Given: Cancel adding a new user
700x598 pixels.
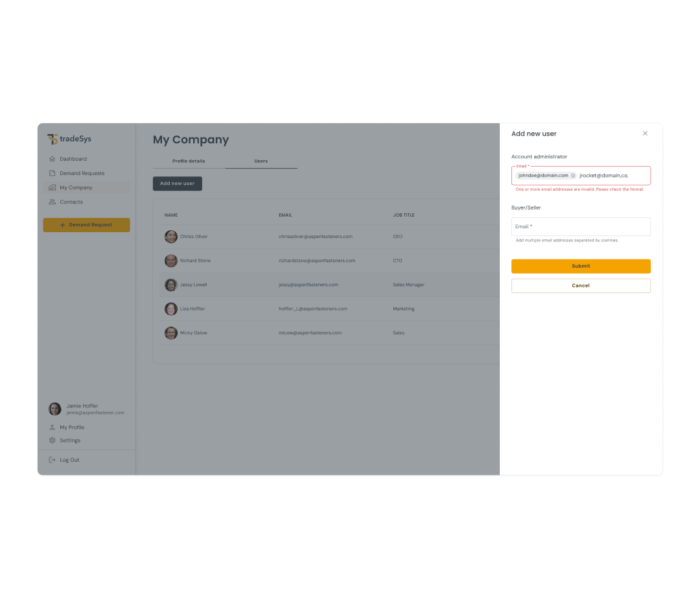Looking at the screenshot, I should click(x=580, y=285).
